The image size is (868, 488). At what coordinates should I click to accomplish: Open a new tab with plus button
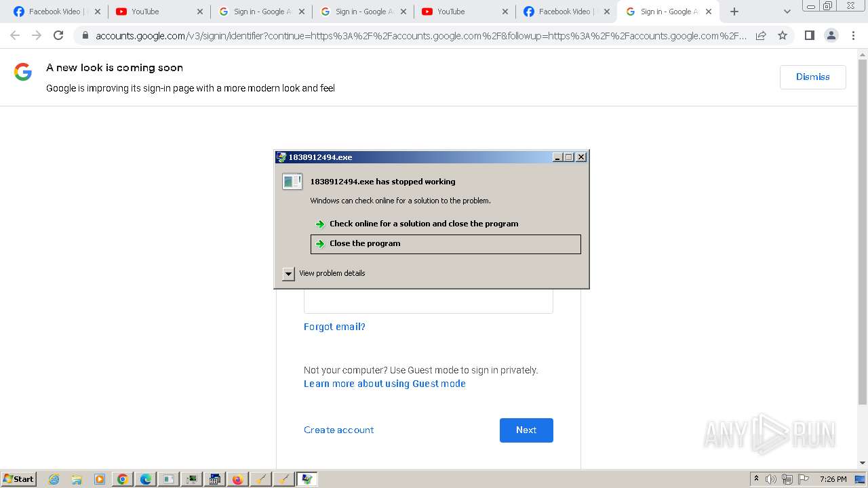pyautogui.click(x=734, y=12)
